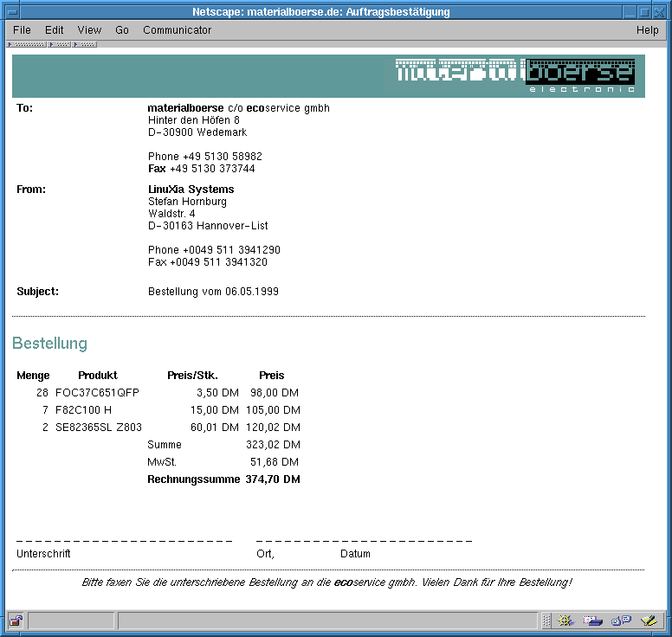Expand the rightmost collapsed toolbar tab

[x=85, y=44]
